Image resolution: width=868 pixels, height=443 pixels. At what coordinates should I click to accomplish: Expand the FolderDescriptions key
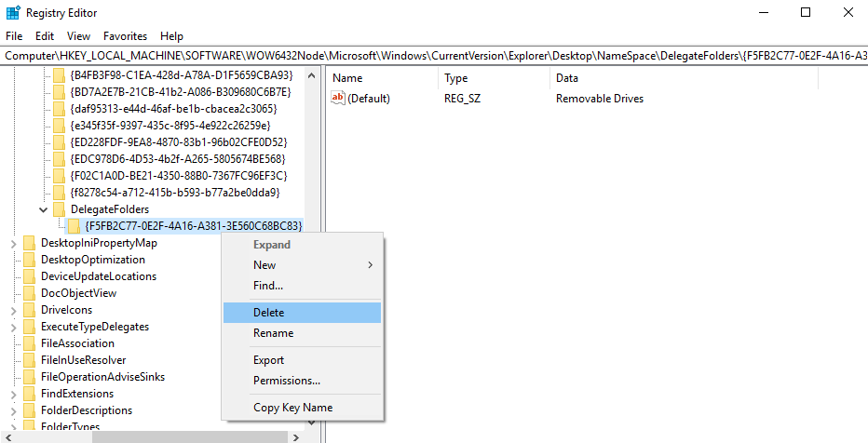pos(13,410)
